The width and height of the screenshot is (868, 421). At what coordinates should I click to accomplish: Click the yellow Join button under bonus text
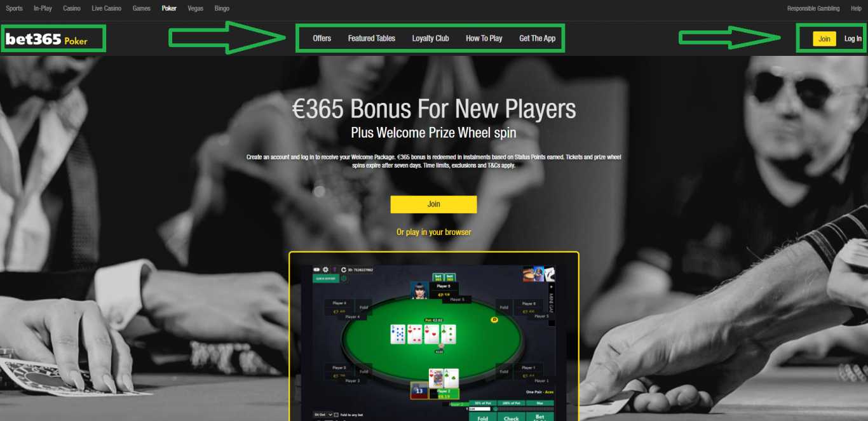point(433,204)
